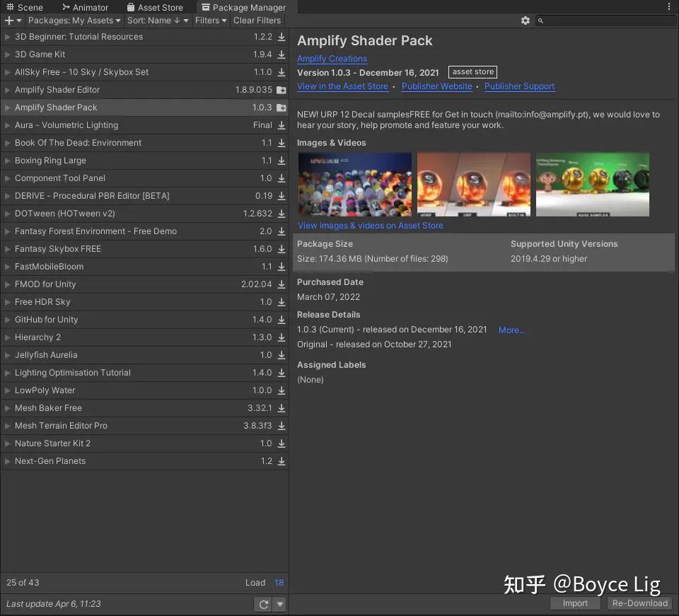Screen dimensions: 679x616
Task: Open the Sort: Name dropdown
Action: pyautogui.click(x=157, y=21)
